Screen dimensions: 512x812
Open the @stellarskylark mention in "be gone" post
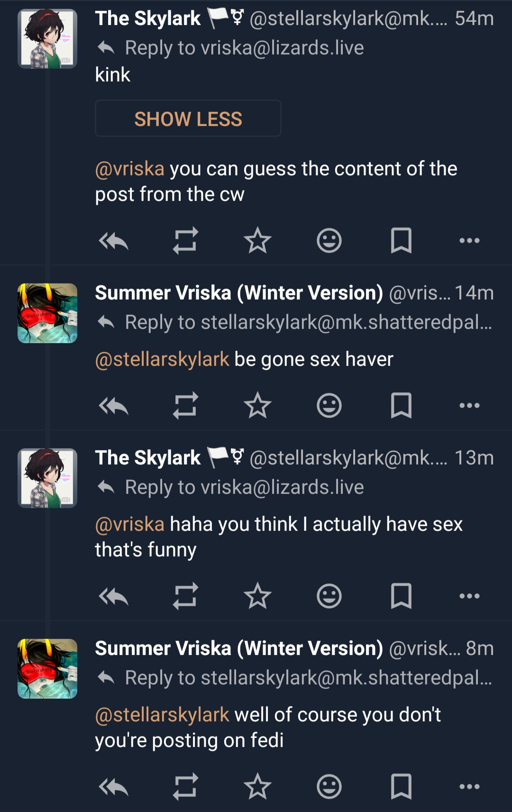tap(162, 360)
